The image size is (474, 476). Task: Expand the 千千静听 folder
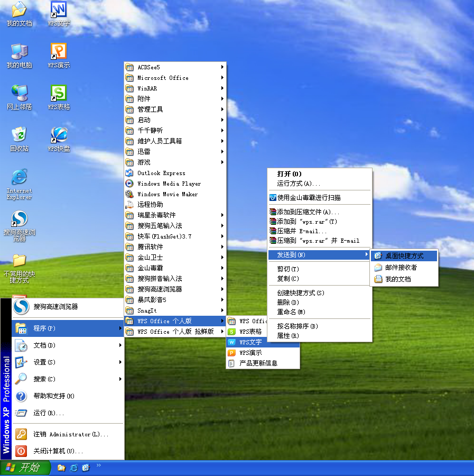pyautogui.click(x=175, y=131)
